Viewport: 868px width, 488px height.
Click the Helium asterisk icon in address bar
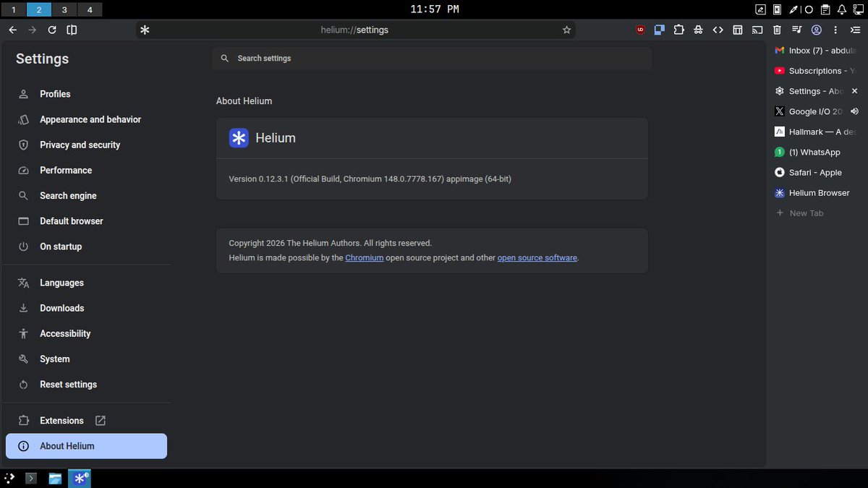145,30
